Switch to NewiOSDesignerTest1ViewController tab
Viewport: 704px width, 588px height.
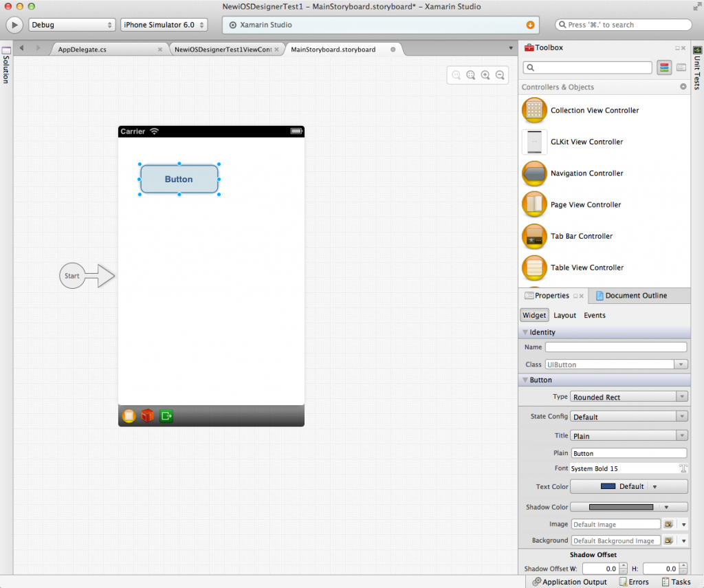pos(223,50)
